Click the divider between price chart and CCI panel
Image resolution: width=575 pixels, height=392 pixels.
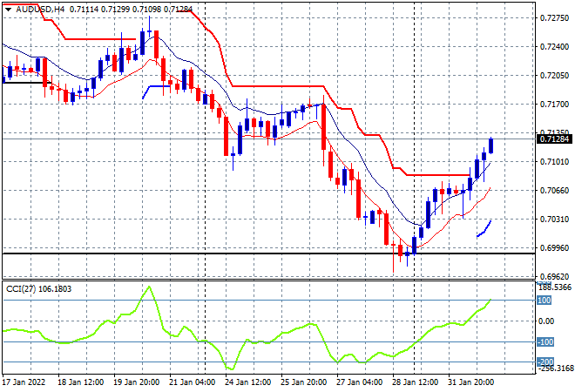pos(268,280)
